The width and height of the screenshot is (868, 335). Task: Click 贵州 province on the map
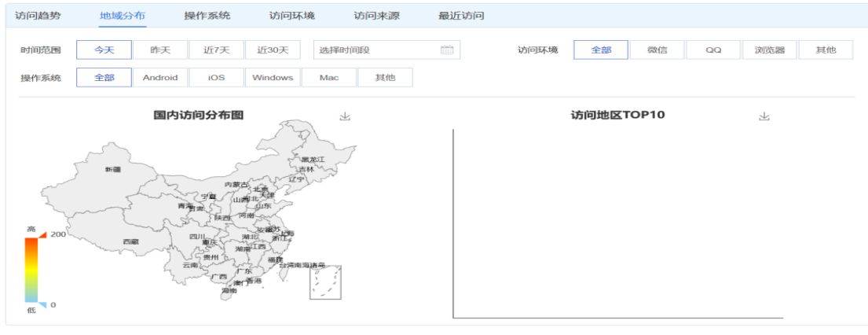coord(211,257)
